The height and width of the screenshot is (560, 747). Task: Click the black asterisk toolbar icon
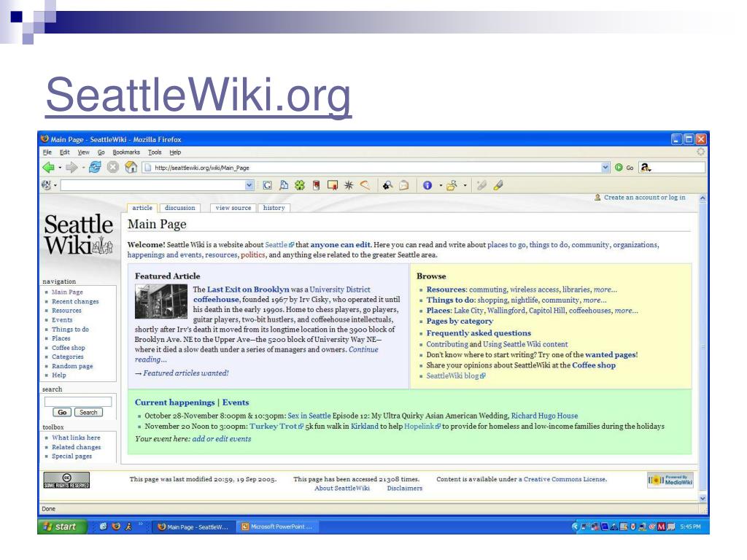coord(348,185)
